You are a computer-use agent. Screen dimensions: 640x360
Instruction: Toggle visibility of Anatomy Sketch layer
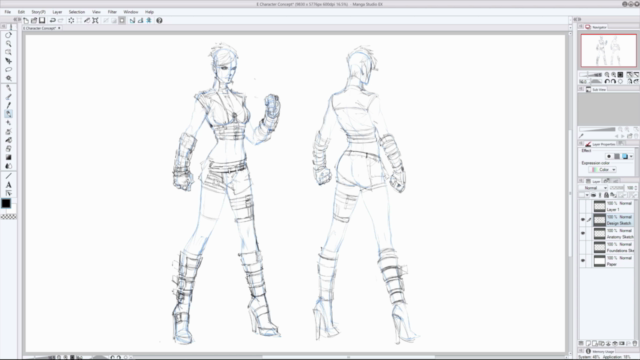(582, 233)
